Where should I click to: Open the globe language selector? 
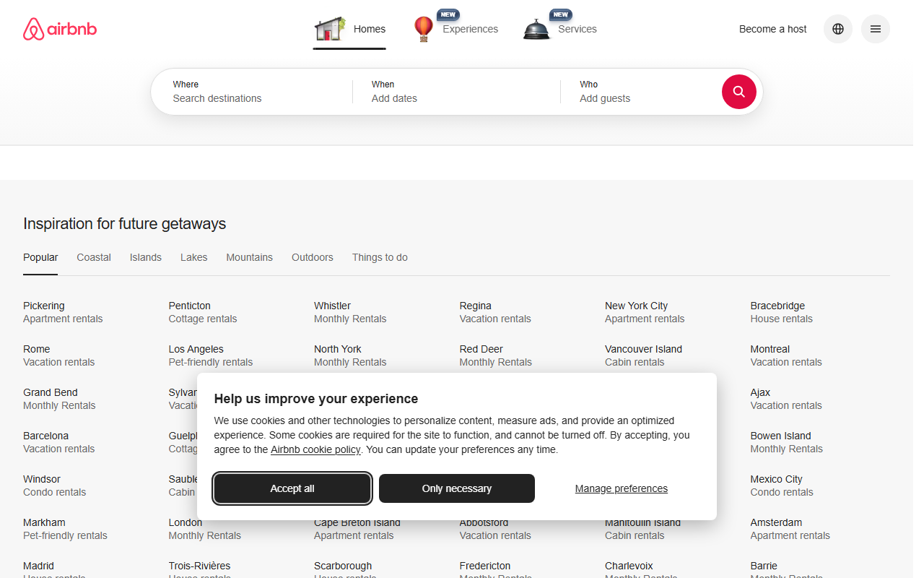pos(837,29)
